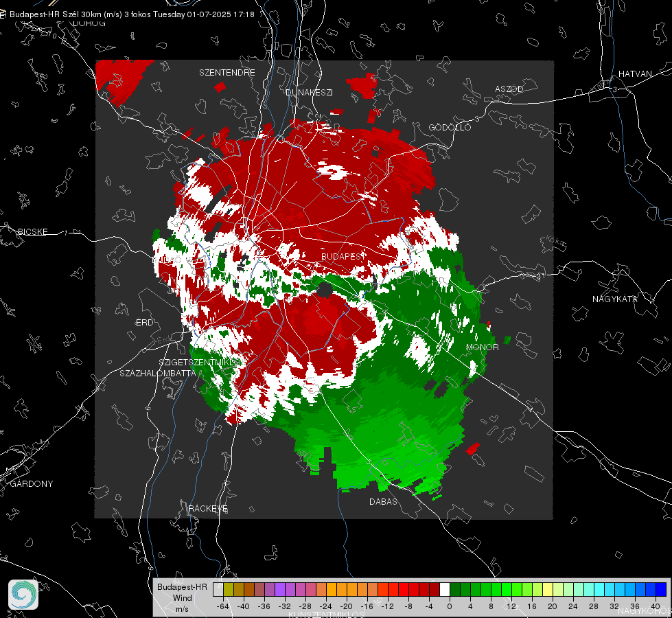Screen dimensions: 672x618
Task: Click the '-40' legend scale value
Action: click(243, 606)
